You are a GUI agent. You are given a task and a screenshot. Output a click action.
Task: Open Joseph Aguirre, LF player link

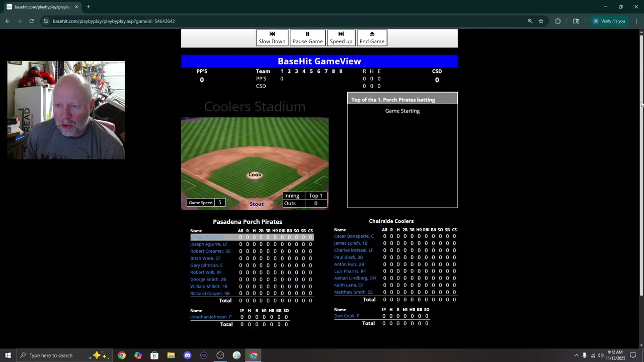coord(209,244)
